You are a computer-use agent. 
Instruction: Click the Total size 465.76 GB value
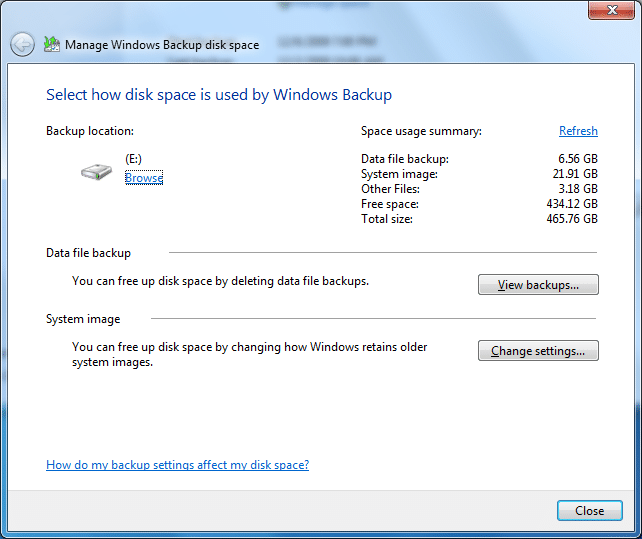point(572,219)
